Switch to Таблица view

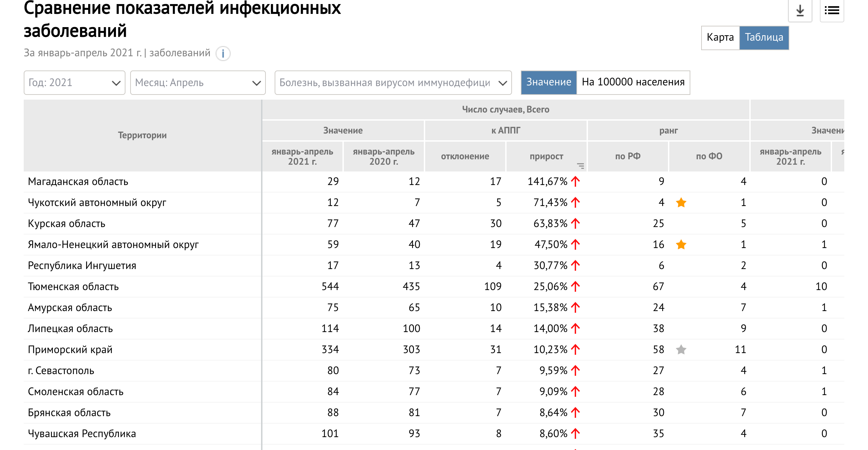pyautogui.click(x=764, y=38)
